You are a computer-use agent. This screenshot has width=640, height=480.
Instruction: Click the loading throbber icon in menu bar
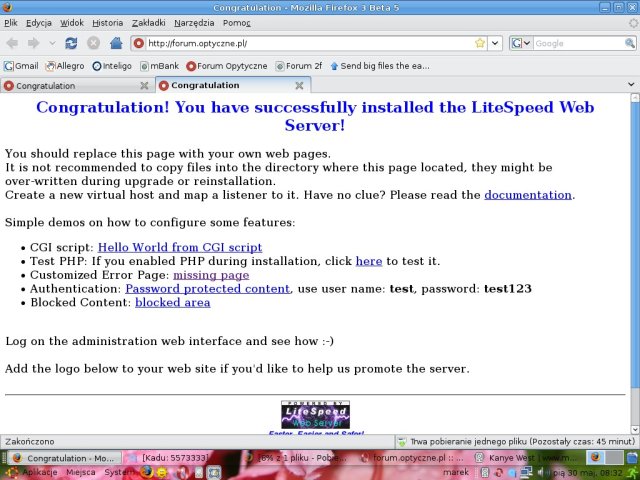pyautogui.click(x=633, y=23)
